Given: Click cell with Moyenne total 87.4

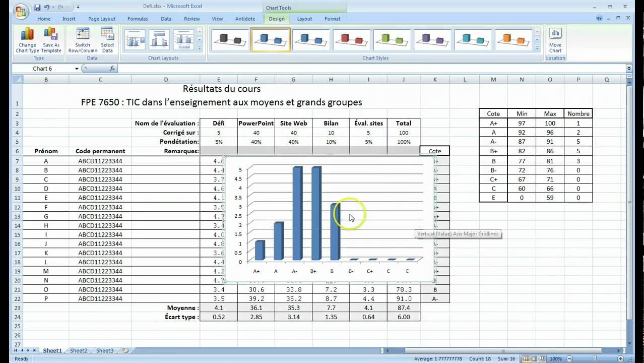Looking at the screenshot, I should click(x=403, y=308).
